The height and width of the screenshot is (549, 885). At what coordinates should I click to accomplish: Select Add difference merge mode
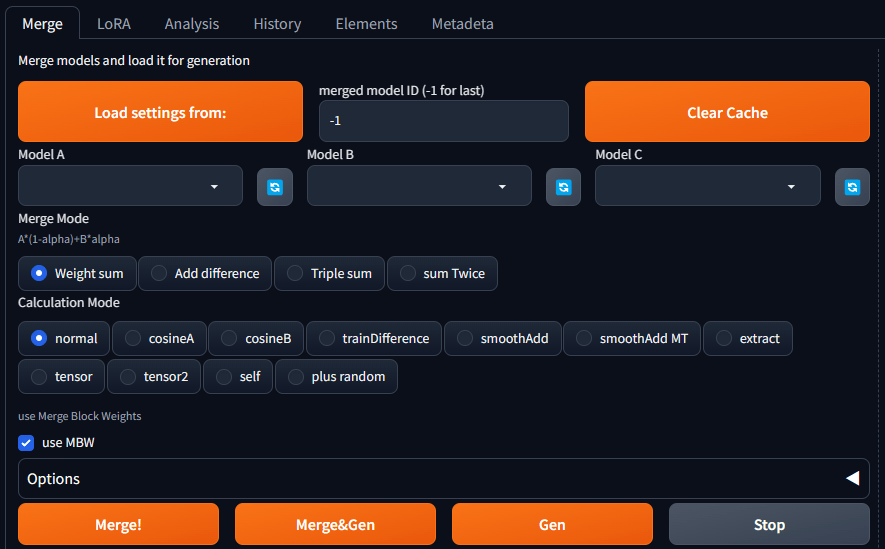pyautogui.click(x=204, y=273)
